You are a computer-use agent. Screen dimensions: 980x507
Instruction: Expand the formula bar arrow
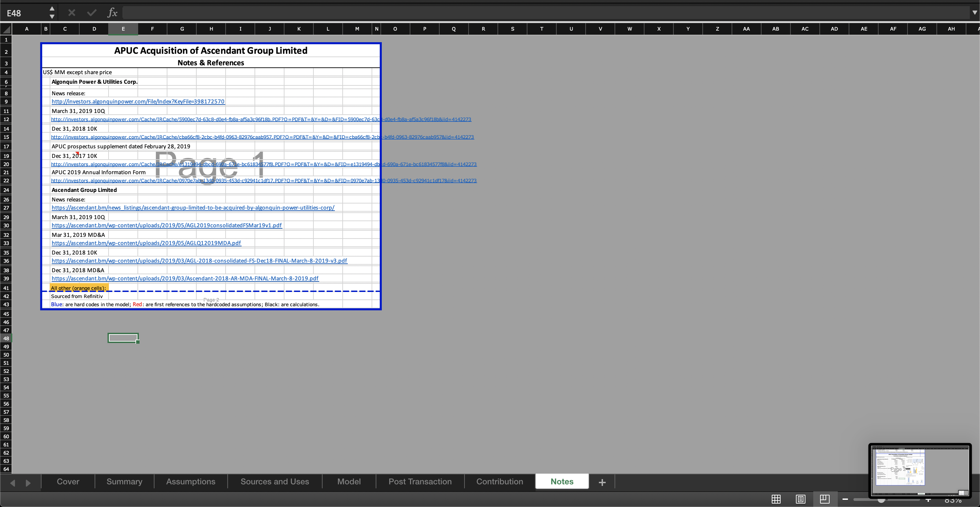click(974, 13)
